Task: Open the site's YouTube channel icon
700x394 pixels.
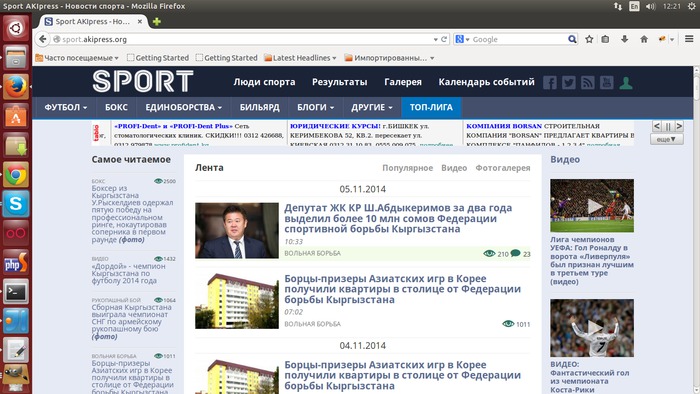Action: point(607,83)
